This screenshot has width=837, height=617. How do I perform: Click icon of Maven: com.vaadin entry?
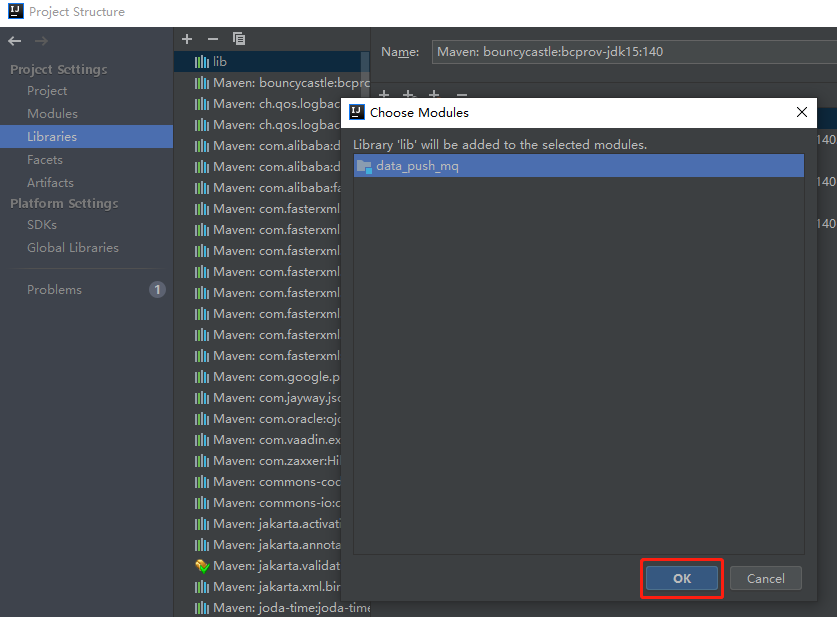point(202,440)
